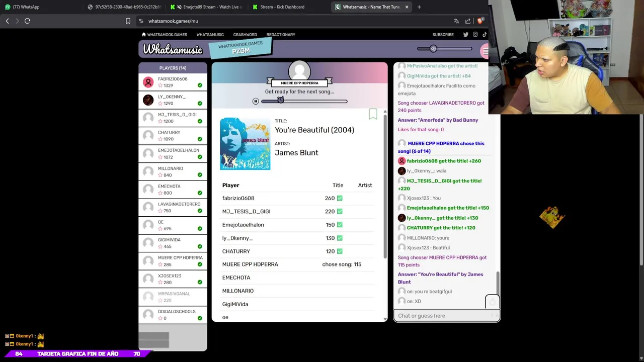The image size is (644, 362).
Task: Click green title check for MJ_TESIS_D_GIGI
Action: pyautogui.click(x=340, y=211)
